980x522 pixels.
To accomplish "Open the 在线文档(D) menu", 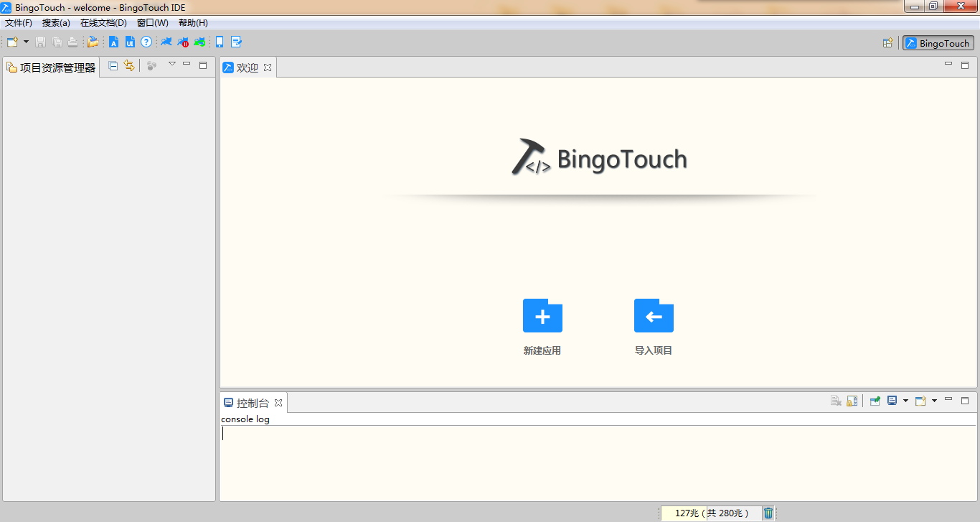I will point(103,23).
